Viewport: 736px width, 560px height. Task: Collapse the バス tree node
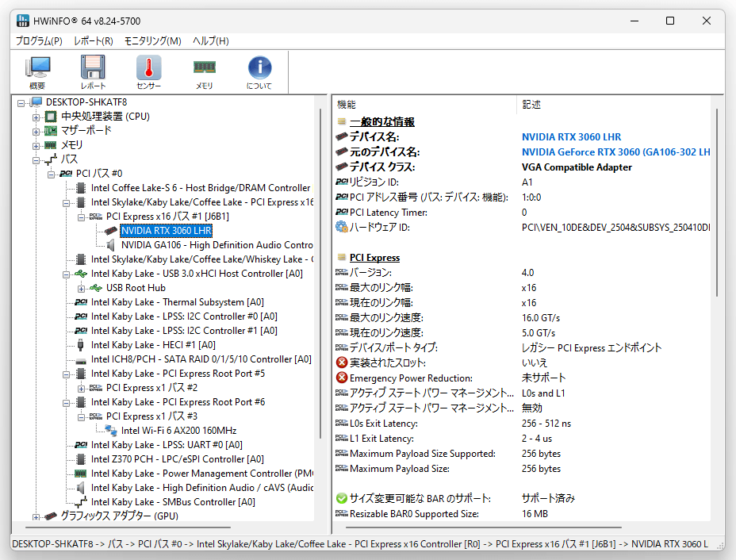[36, 160]
